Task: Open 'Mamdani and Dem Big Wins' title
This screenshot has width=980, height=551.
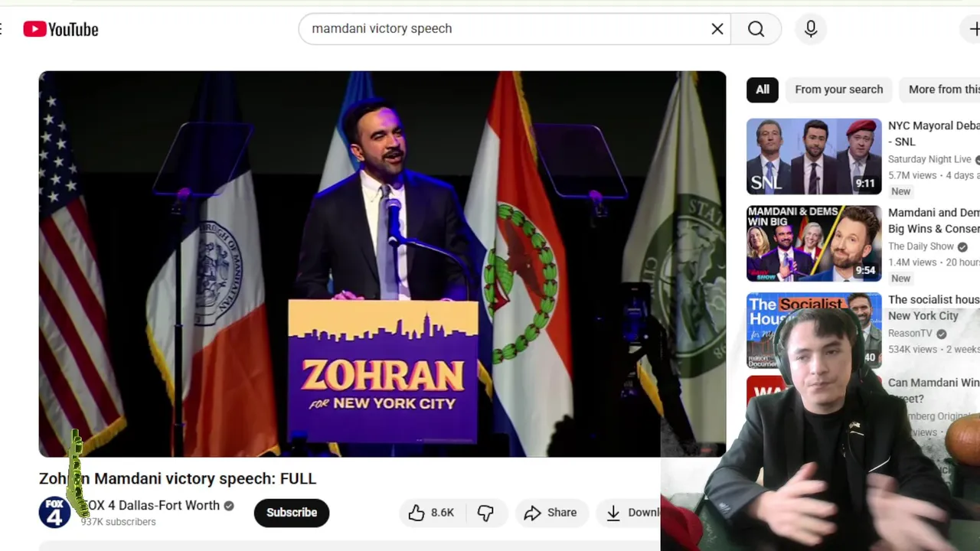Action: tap(933, 220)
